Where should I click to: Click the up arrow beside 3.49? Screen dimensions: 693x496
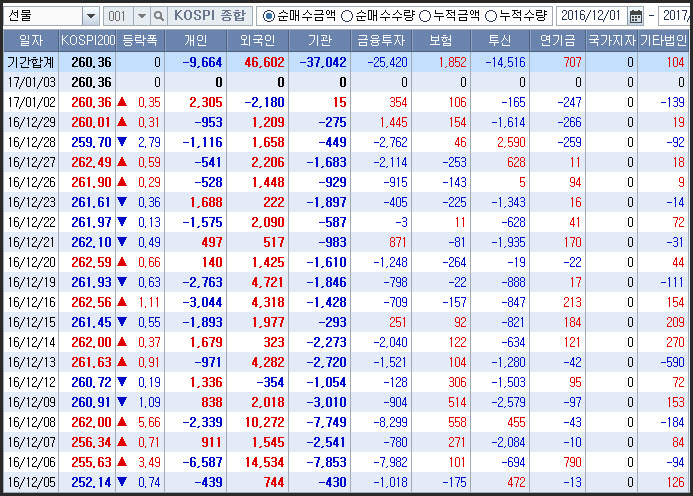coord(122,462)
